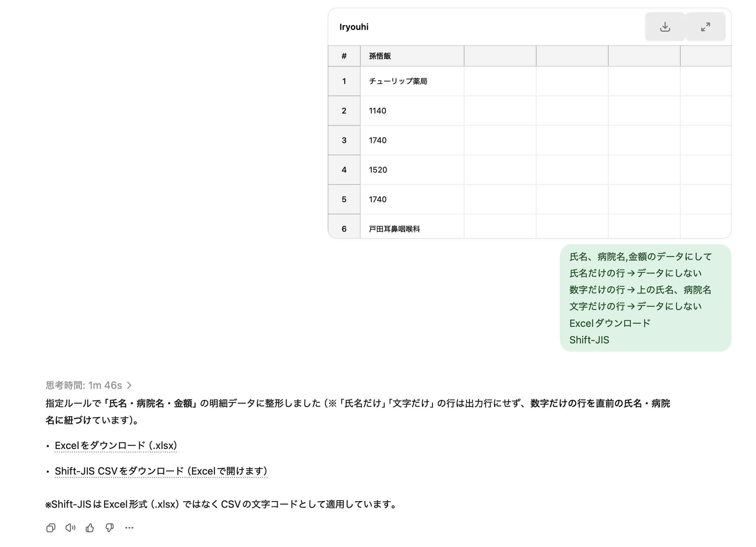Copy the assistant response
The height and width of the screenshot is (547, 756).
coord(51,528)
